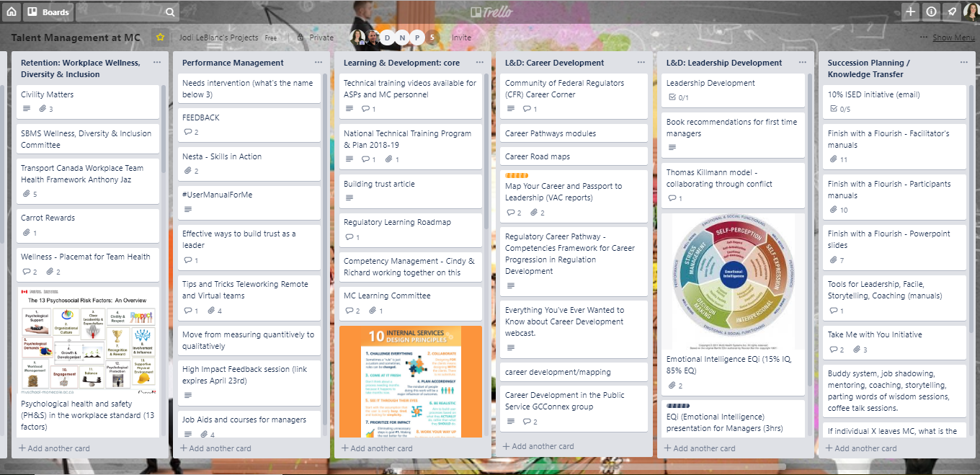Click attachment badge on MC Learning Committee card
980x475 pixels.
click(x=375, y=311)
